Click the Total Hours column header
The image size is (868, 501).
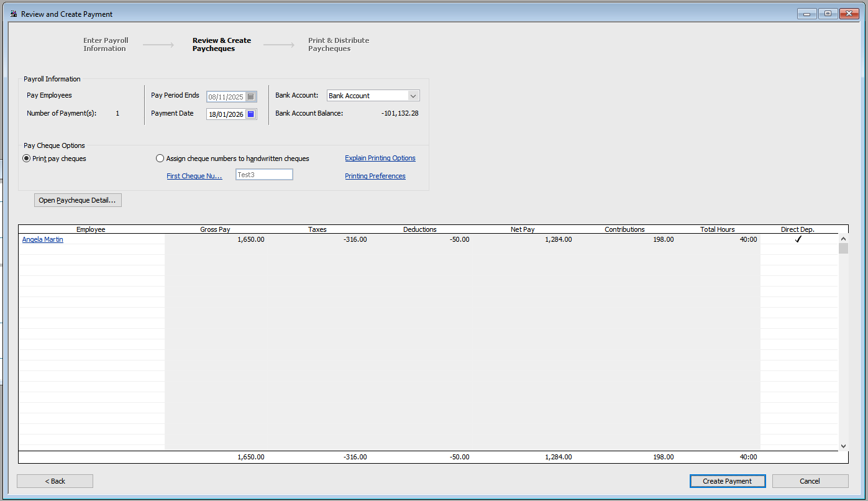tap(718, 229)
